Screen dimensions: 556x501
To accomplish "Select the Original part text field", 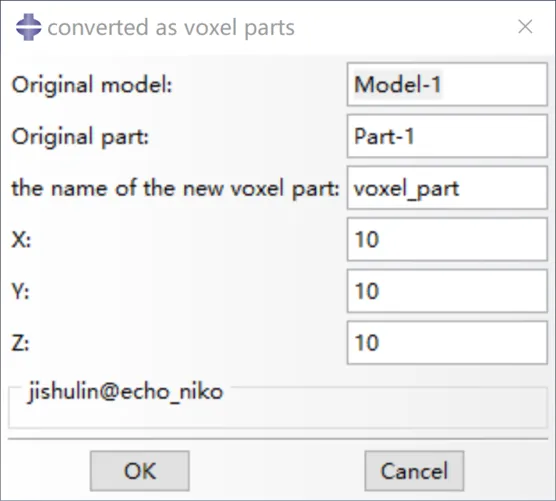I will click(447, 136).
